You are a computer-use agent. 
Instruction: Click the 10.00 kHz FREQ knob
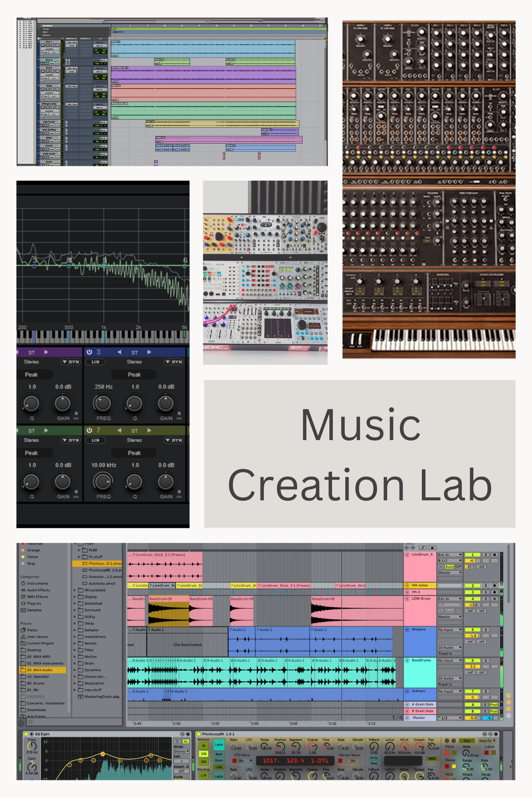point(103,482)
